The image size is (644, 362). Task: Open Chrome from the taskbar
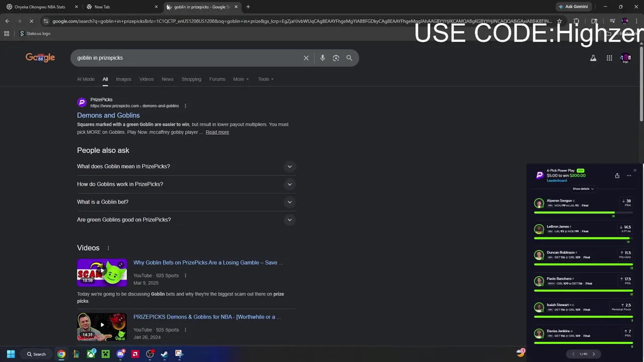click(61, 354)
